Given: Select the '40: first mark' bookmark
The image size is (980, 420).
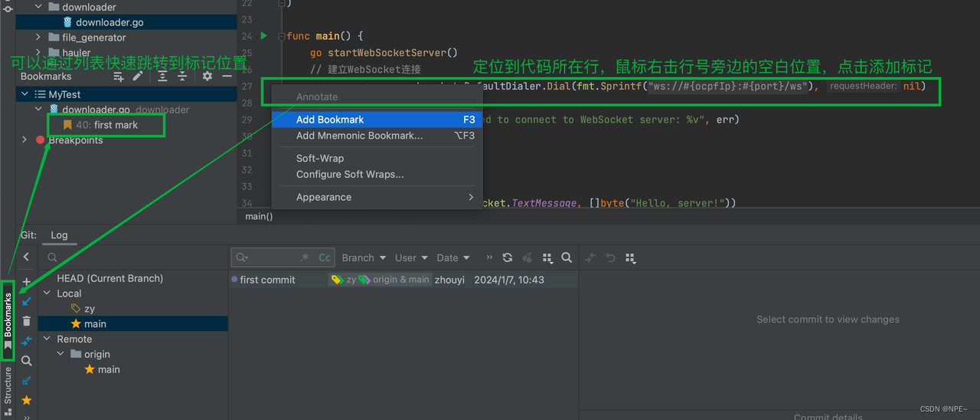Looking at the screenshot, I should [x=106, y=125].
